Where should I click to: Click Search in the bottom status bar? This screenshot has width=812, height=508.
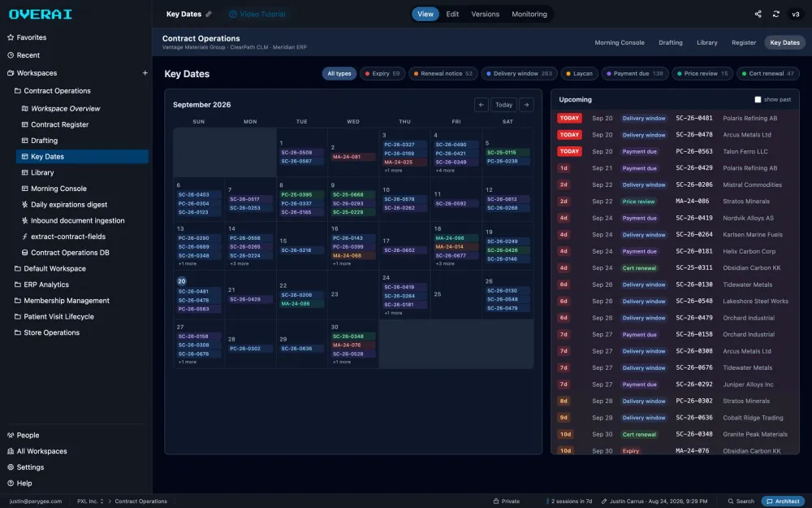(x=741, y=501)
